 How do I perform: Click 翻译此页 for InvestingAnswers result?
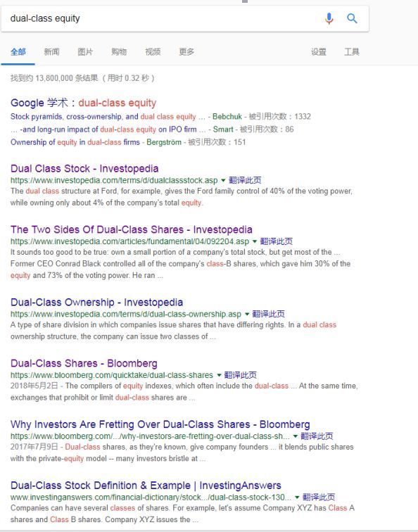click(319, 497)
